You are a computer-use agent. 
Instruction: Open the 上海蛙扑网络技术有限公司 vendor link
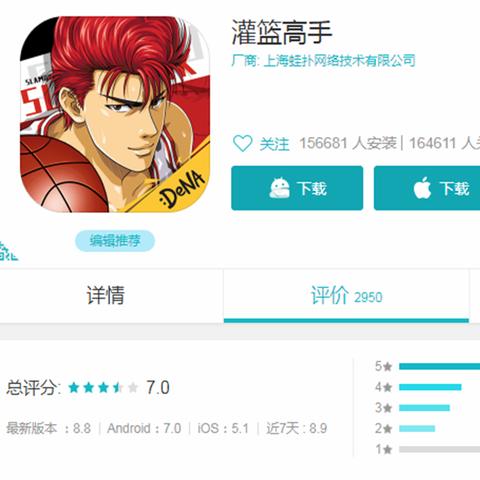click(339, 61)
